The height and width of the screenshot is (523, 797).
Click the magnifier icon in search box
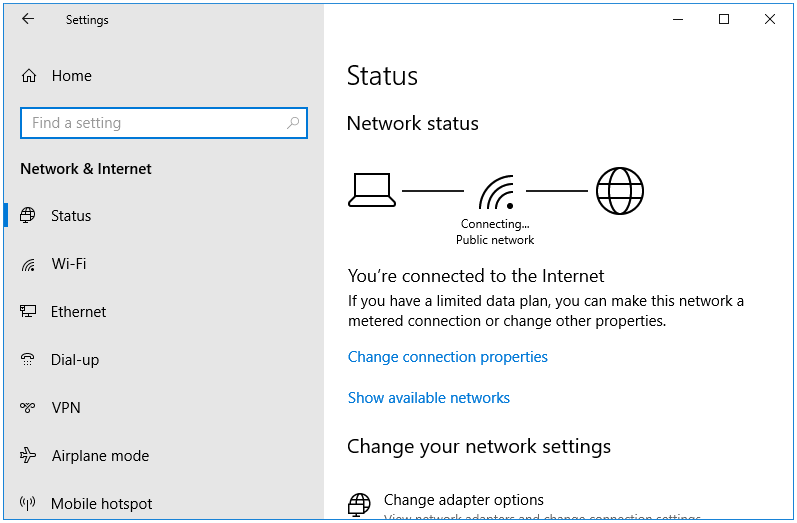point(293,122)
